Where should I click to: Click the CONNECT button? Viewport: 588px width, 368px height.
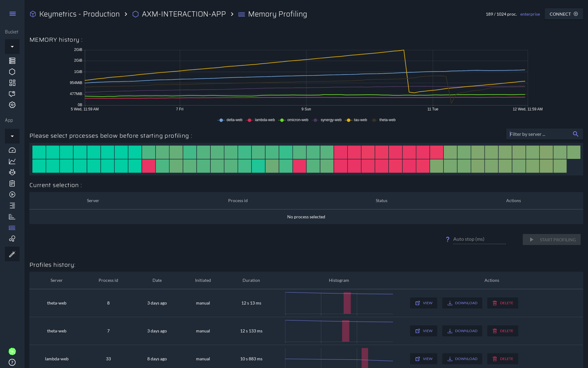[563, 14]
